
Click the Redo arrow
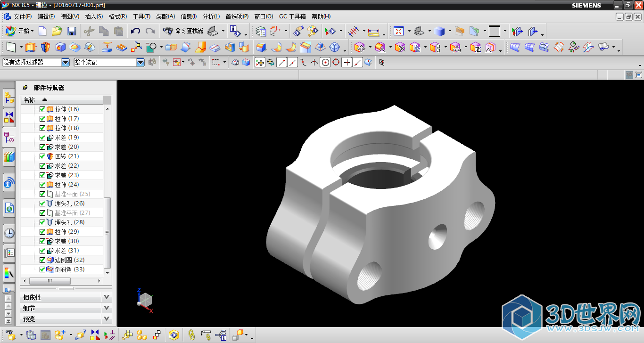150,31
